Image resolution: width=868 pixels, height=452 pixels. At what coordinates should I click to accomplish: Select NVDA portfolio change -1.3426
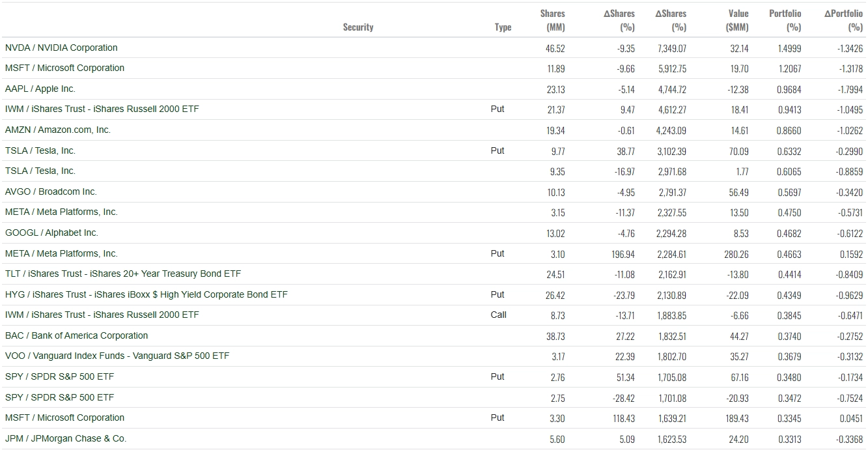pos(850,48)
